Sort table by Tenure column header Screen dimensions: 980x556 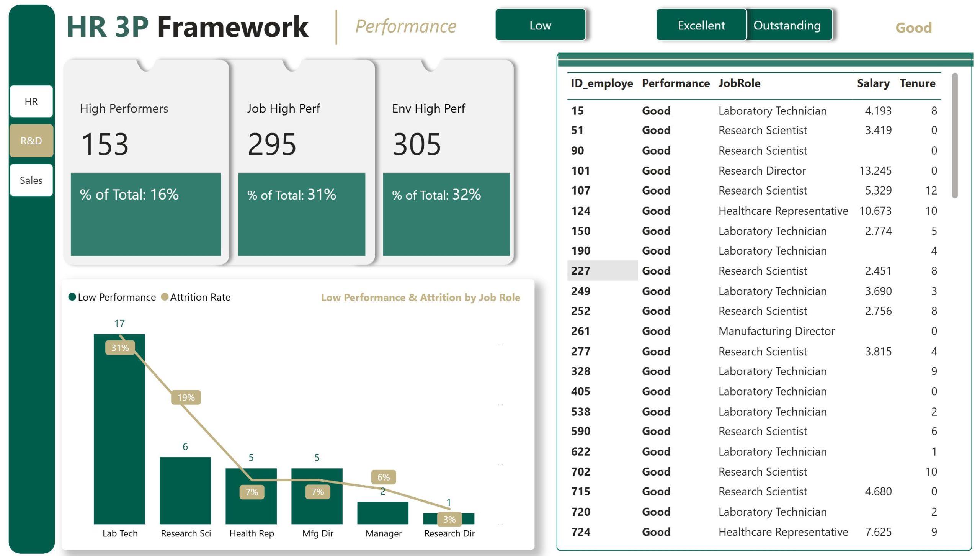coord(917,83)
